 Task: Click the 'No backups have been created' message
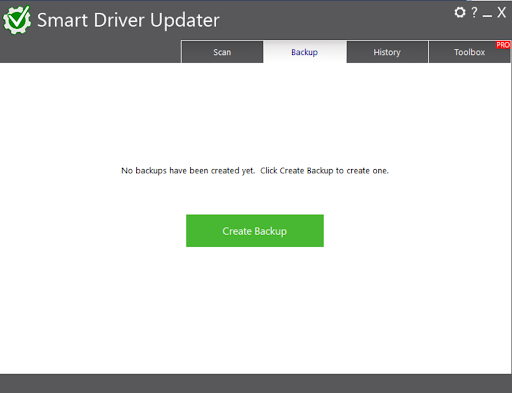pyautogui.click(x=188, y=171)
